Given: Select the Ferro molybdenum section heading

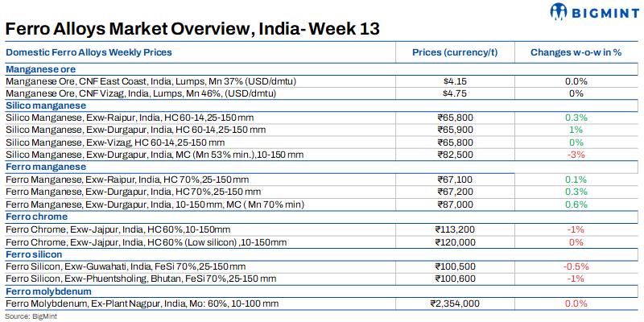Looking at the screenshot, I should pos(47,291).
